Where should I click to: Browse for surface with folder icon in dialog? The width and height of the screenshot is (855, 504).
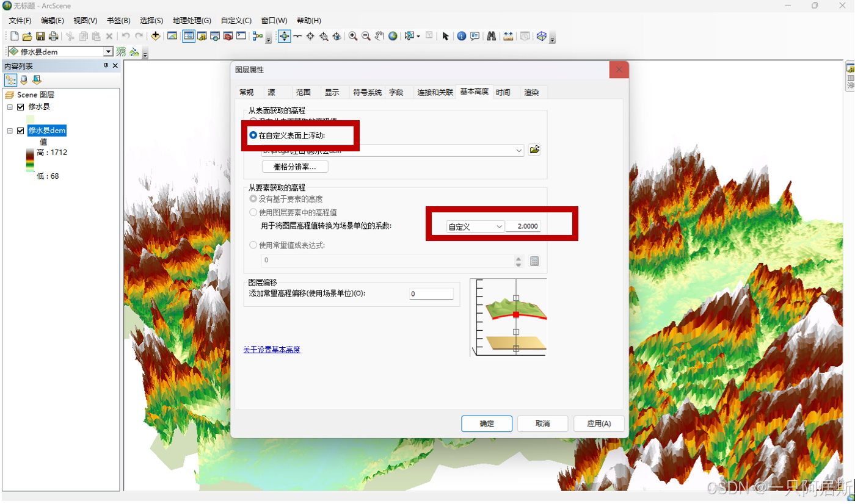(x=534, y=149)
